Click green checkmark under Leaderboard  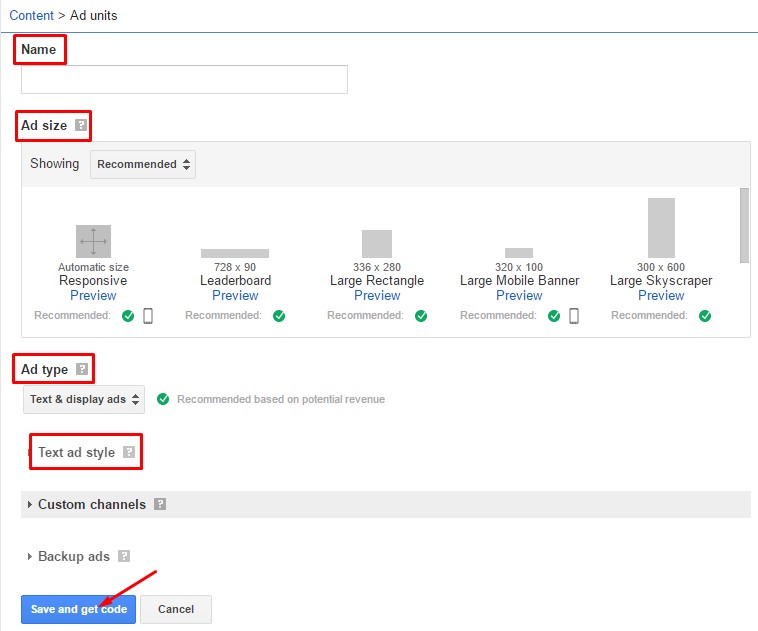[279, 316]
